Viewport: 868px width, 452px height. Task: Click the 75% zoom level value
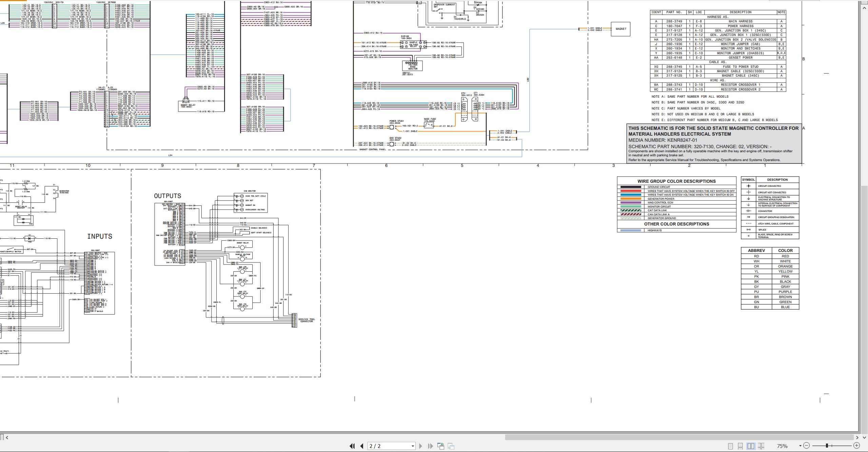(x=782, y=446)
